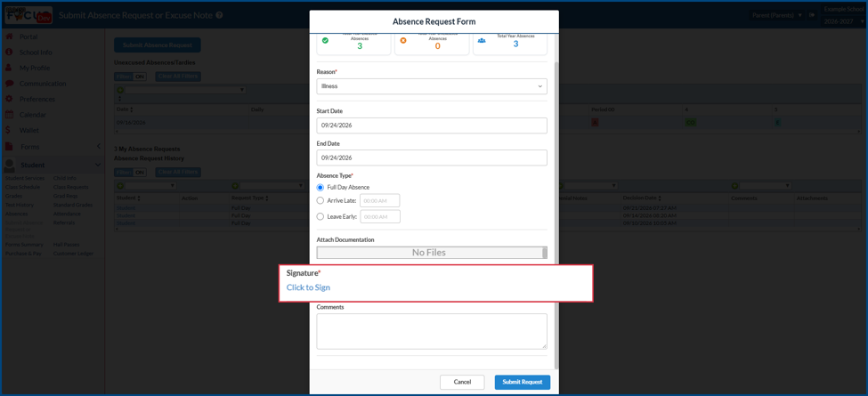Open the Reason dropdown showing Illness

tap(432, 86)
